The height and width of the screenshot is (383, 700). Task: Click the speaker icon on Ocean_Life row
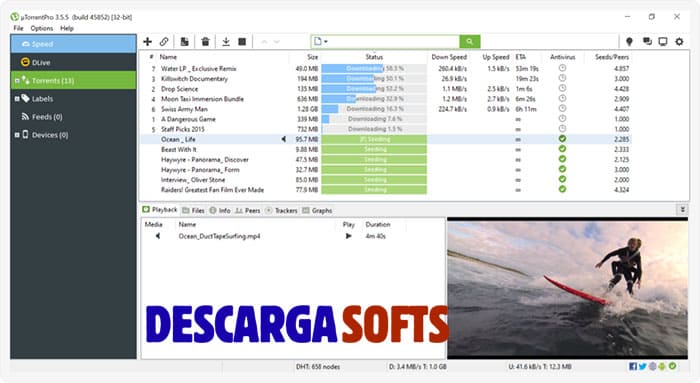click(283, 139)
